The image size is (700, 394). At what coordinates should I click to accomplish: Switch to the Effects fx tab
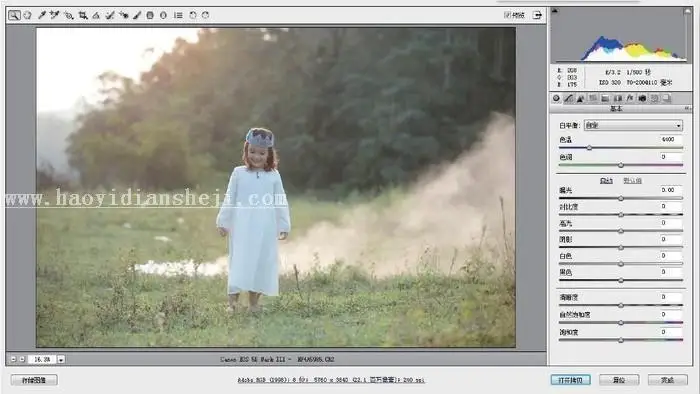[629, 98]
